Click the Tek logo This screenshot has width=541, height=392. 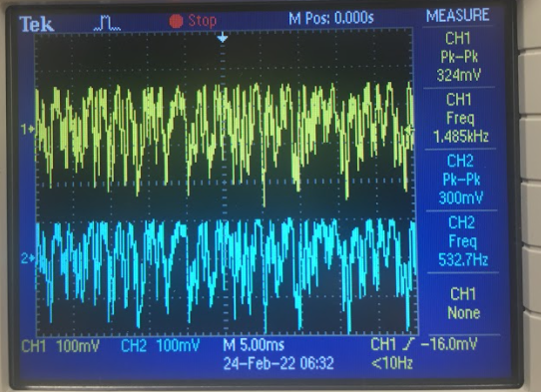pos(37,24)
